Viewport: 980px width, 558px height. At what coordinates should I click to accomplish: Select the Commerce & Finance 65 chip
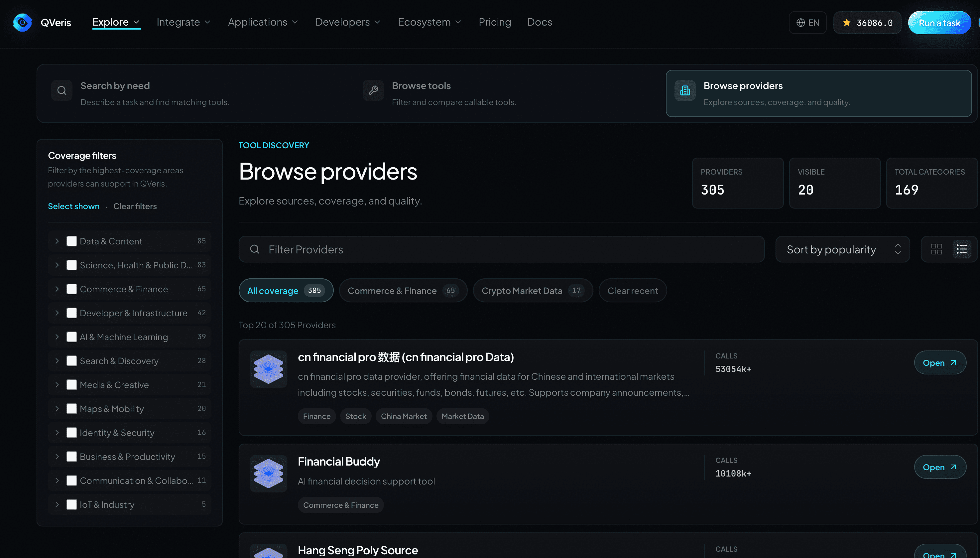403,291
